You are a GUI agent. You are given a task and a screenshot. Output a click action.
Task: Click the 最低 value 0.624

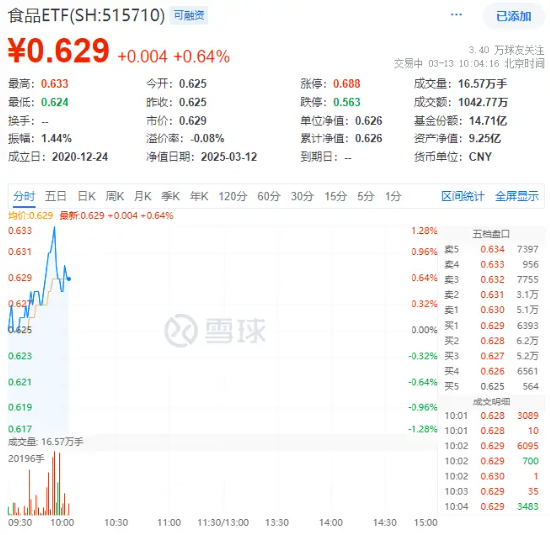click(x=54, y=102)
